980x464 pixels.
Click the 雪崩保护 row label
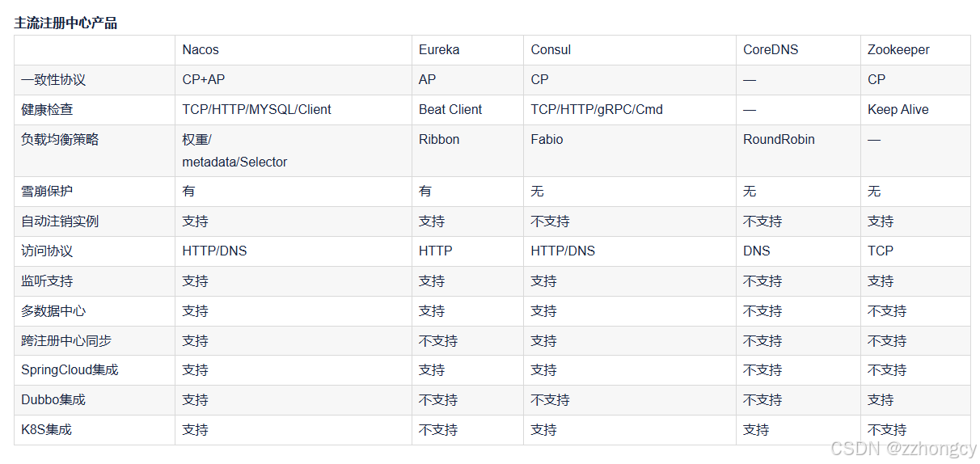47,192
